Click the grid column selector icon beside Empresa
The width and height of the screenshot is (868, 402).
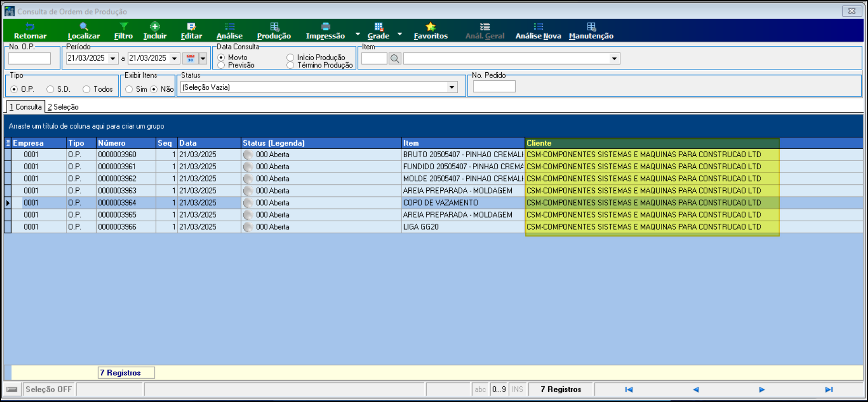point(8,143)
